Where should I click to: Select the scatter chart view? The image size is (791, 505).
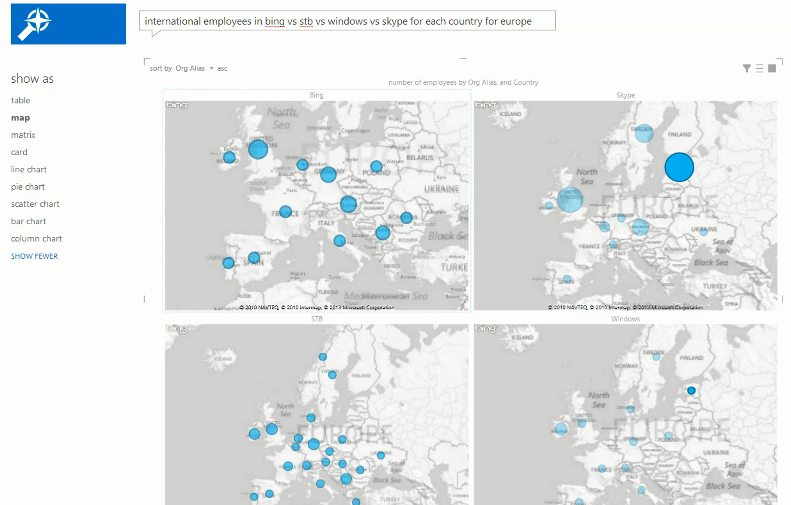click(35, 204)
